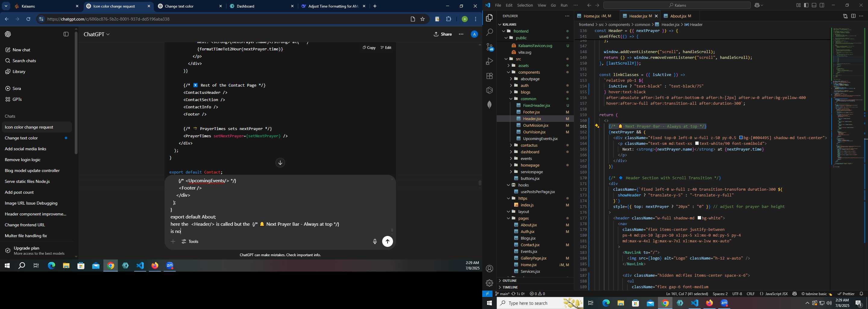Open Manage gear in VS Code
Screen dimensions: 868x309
[x=489, y=283]
